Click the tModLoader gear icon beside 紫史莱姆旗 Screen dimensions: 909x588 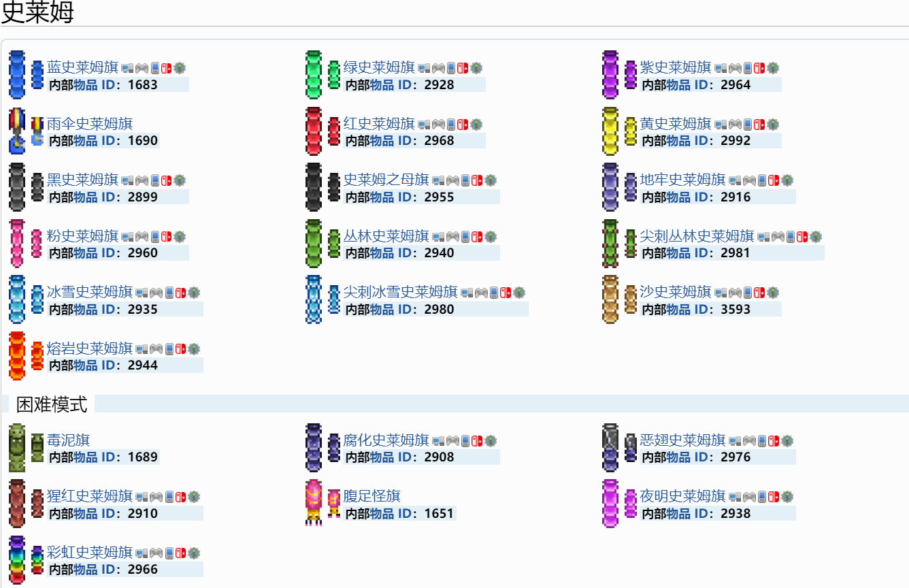pyautogui.click(x=773, y=68)
